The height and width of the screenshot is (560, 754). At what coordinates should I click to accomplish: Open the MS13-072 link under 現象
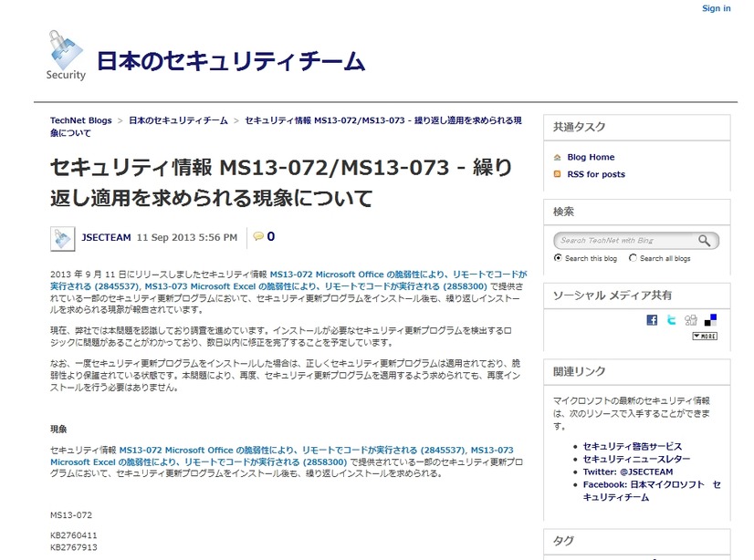tap(292, 450)
